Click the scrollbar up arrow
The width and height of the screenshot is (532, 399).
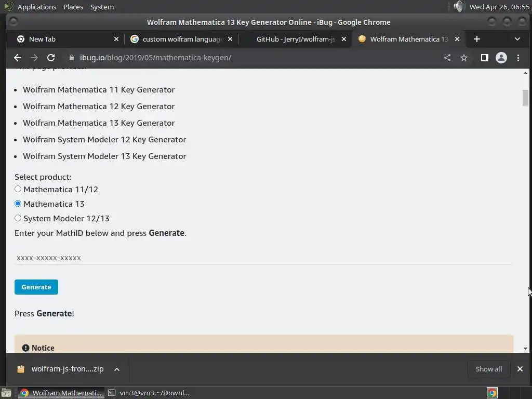point(526,73)
